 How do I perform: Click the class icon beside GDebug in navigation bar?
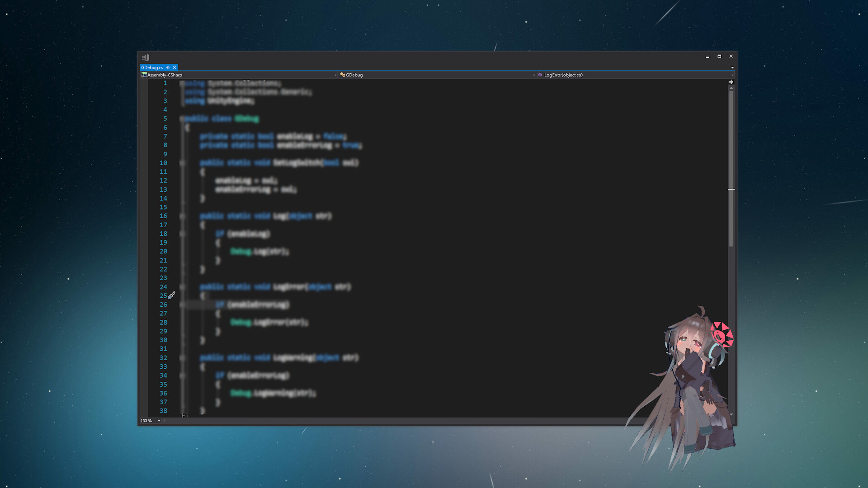tap(343, 75)
